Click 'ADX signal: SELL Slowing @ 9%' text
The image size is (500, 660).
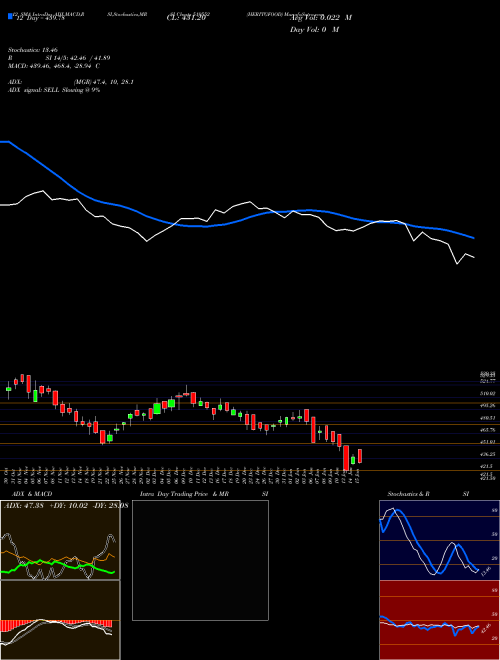click(x=54, y=90)
